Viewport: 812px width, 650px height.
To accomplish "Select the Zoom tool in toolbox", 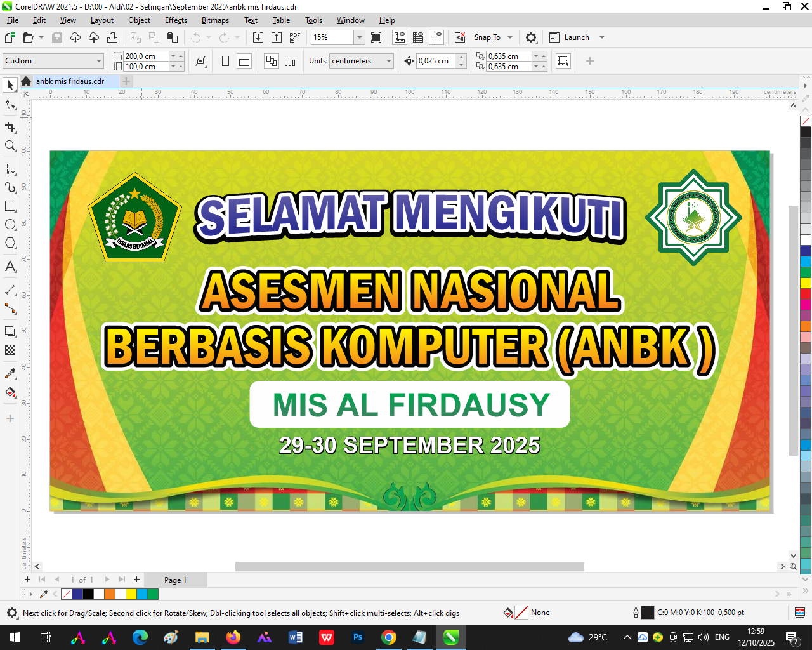I will pyautogui.click(x=10, y=146).
